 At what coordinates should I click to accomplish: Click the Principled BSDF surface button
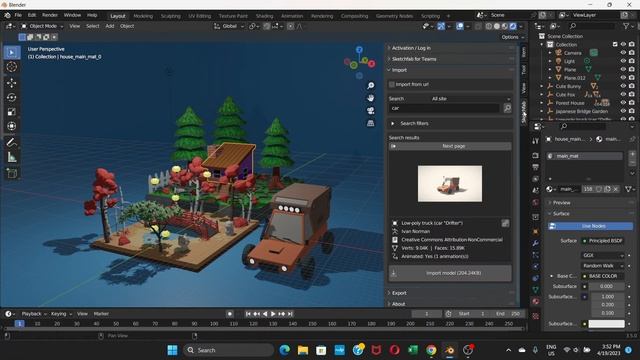(x=602, y=241)
